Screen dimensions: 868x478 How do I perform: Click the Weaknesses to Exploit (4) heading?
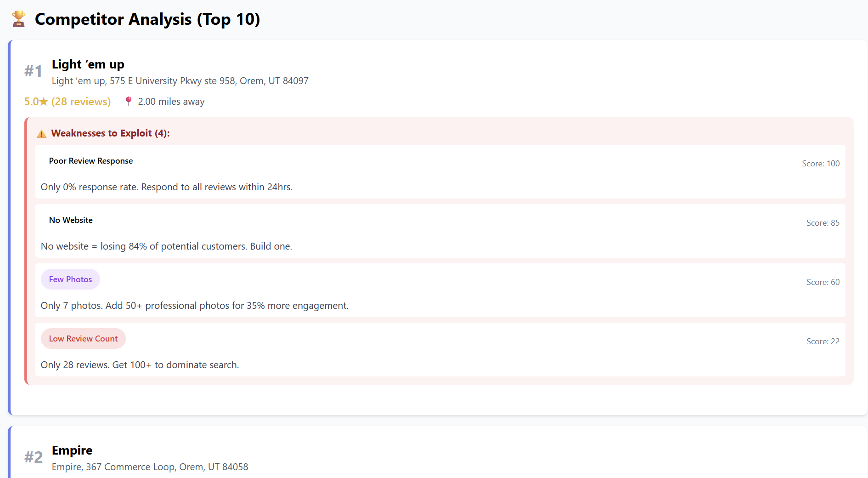[110, 133]
